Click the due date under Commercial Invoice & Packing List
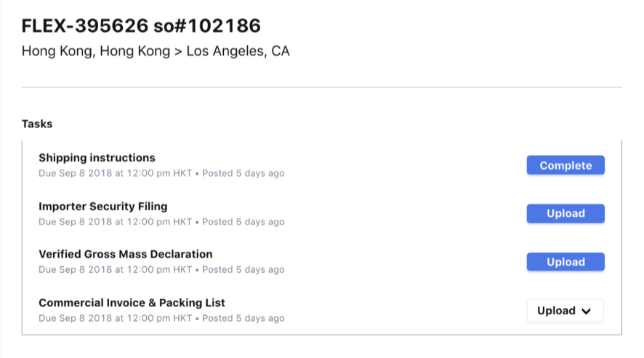Viewport: 644px width, 358px height. [x=115, y=319]
